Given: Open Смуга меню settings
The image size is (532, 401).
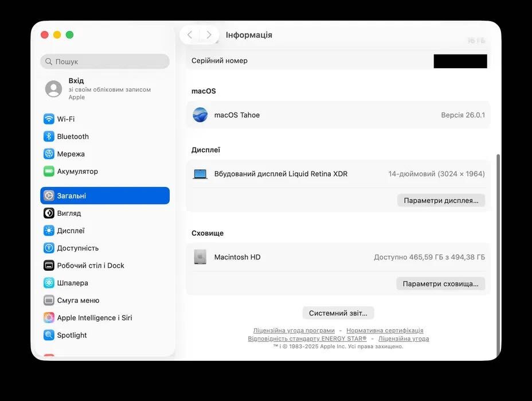Looking at the screenshot, I should pyautogui.click(x=105, y=300).
